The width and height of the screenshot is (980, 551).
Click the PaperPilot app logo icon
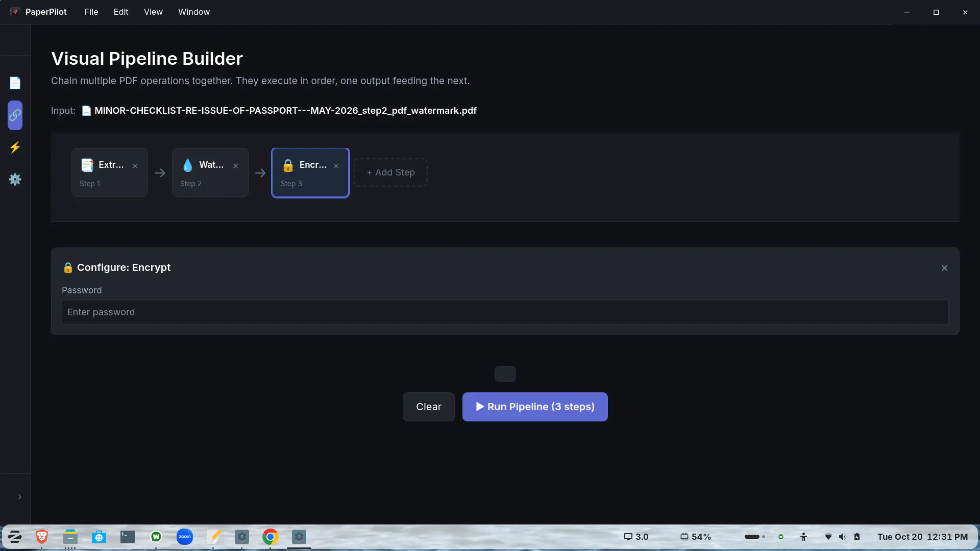(x=15, y=11)
